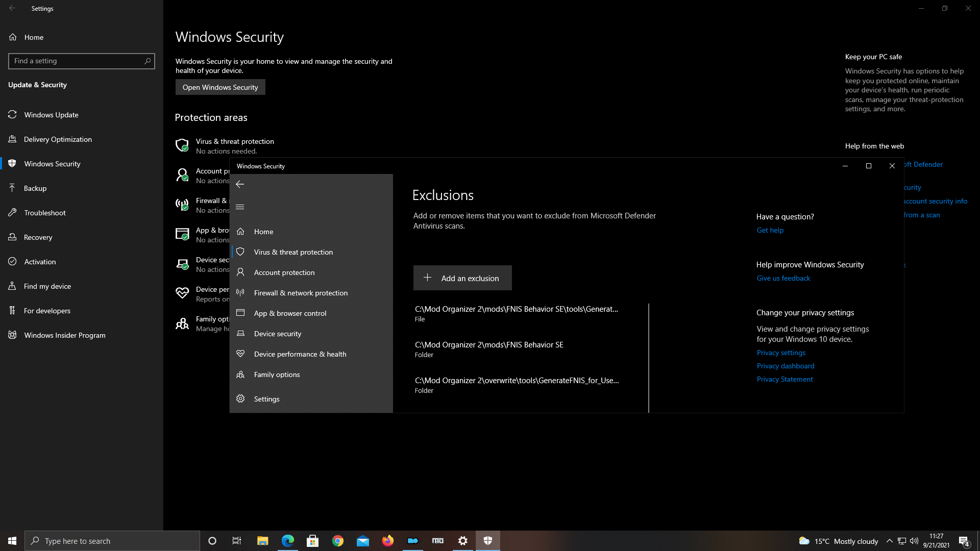Screen dimensions: 980x551
Task: Open Device performance & health in sidebar
Action: coord(311,354)
